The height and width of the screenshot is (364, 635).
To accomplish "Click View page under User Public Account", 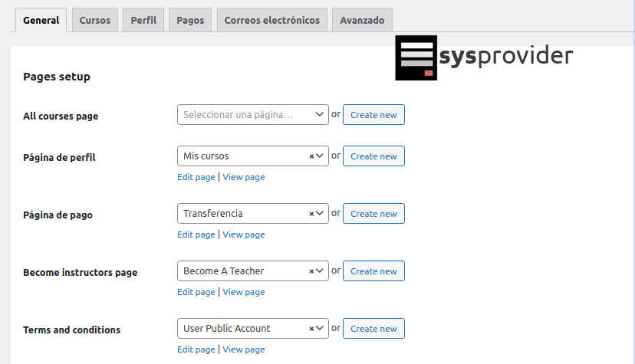I will [x=244, y=349].
